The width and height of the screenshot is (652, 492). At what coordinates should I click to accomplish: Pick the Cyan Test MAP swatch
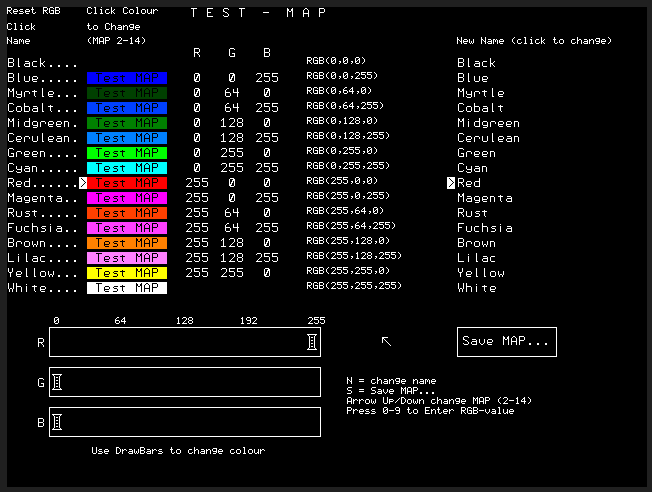pos(127,168)
